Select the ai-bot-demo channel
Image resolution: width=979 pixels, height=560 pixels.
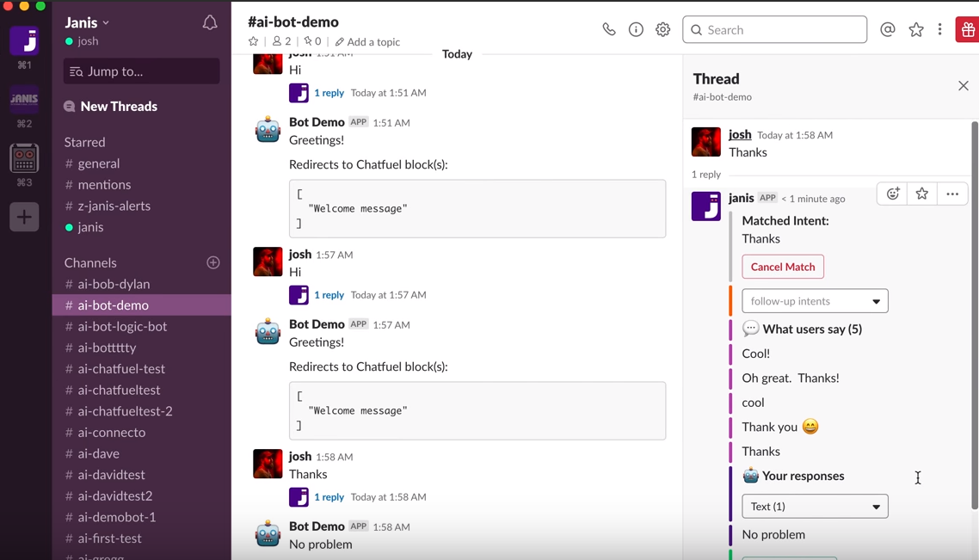point(142,305)
